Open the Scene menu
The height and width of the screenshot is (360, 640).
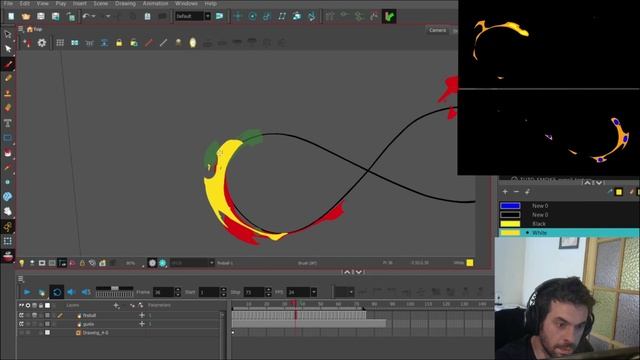100,3
